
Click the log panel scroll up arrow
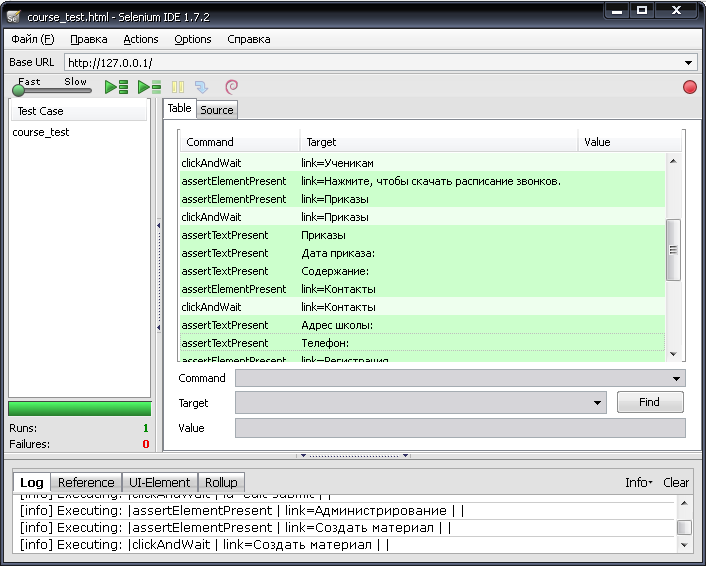coord(684,503)
